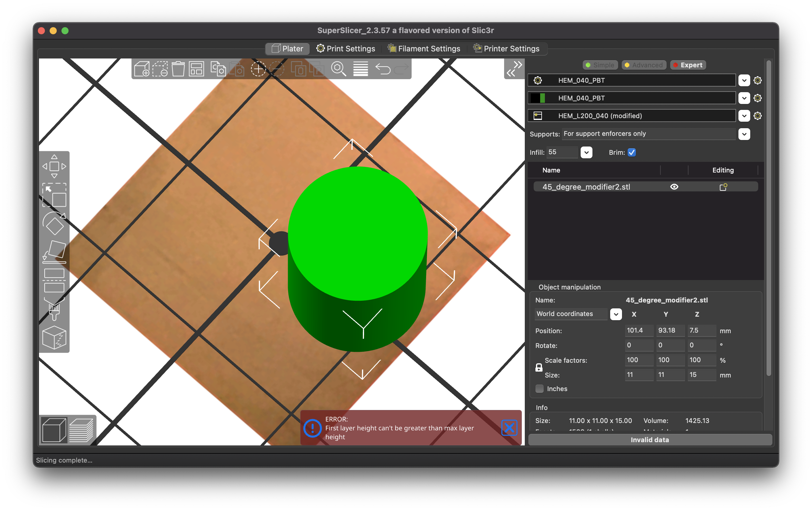This screenshot has width=812, height=511.
Task: Click the Copy icon in toolbar
Action: tap(218, 69)
